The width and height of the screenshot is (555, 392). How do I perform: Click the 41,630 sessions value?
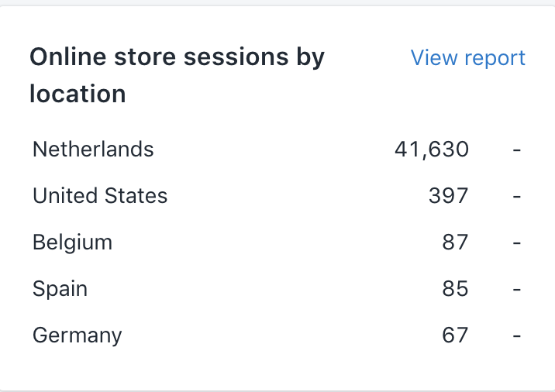(x=432, y=150)
